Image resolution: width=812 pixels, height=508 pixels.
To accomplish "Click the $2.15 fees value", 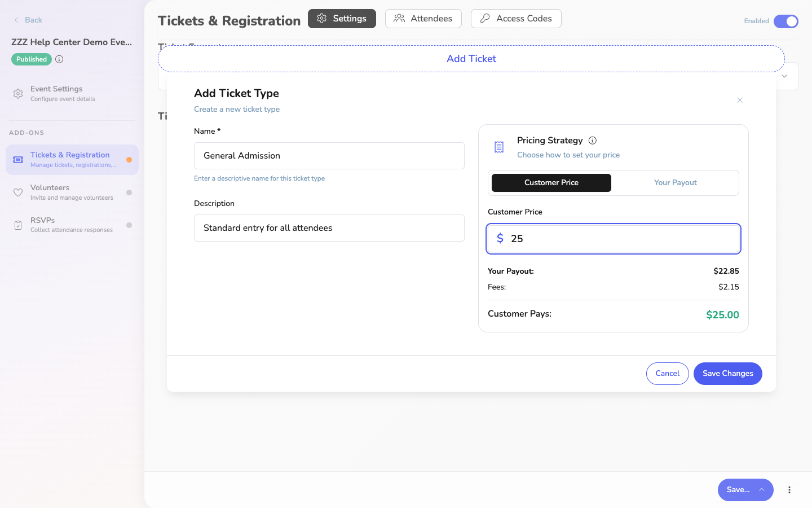I will click(x=729, y=287).
